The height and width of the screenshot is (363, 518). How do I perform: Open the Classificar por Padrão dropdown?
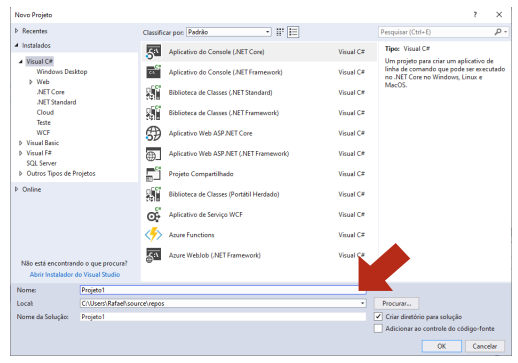click(x=229, y=32)
